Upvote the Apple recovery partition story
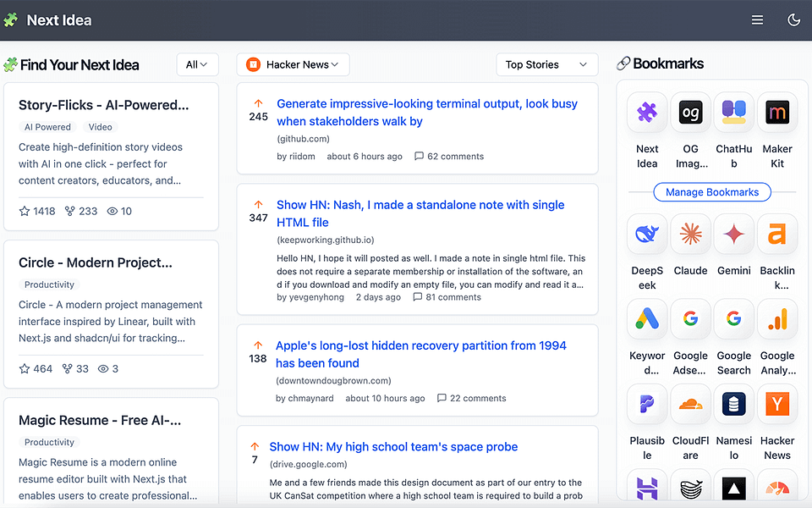This screenshot has width=812, height=508. pos(258,345)
